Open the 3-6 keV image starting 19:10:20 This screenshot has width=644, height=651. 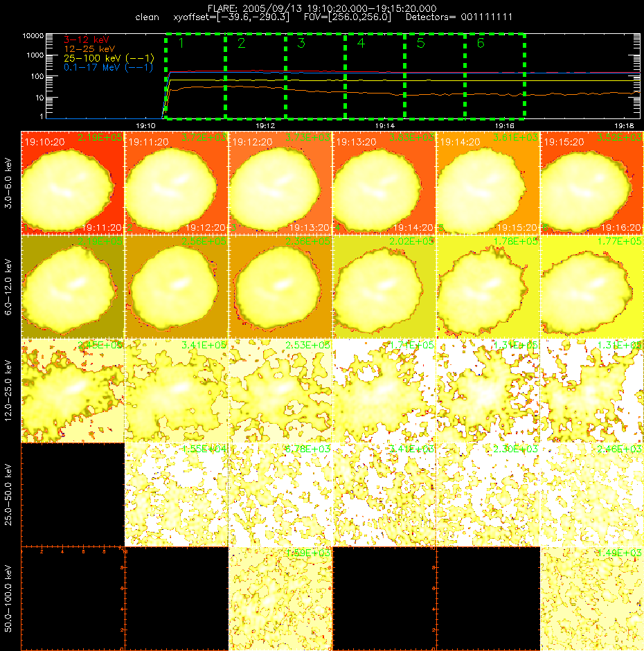73,183
